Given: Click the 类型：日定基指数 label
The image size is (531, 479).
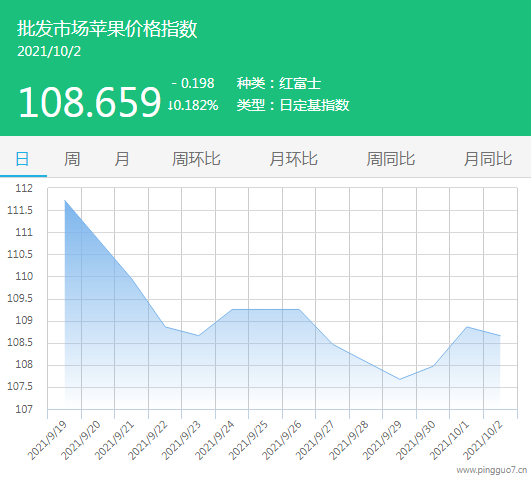Looking at the screenshot, I should [x=293, y=105].
